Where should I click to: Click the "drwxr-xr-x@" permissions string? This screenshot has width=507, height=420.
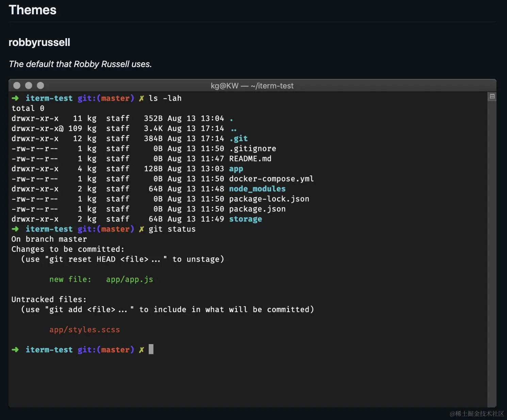tap(37, 129)
